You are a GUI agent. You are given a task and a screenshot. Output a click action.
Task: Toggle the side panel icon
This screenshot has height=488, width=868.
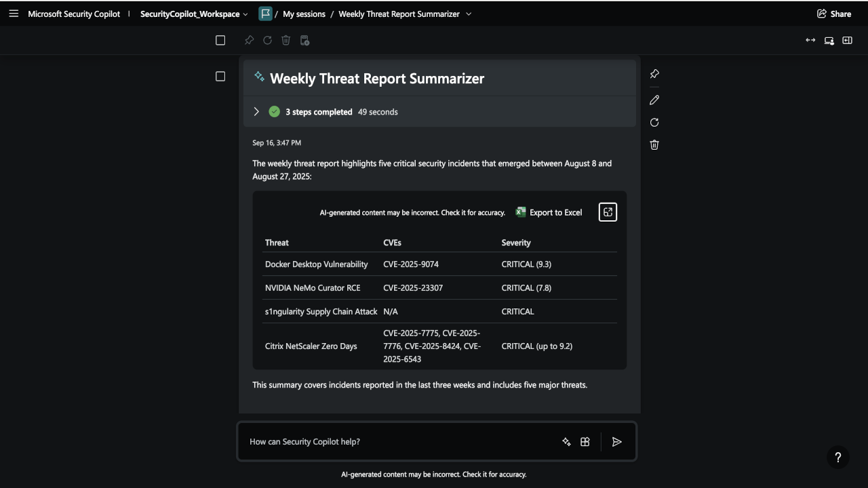(x=847, y=41)
